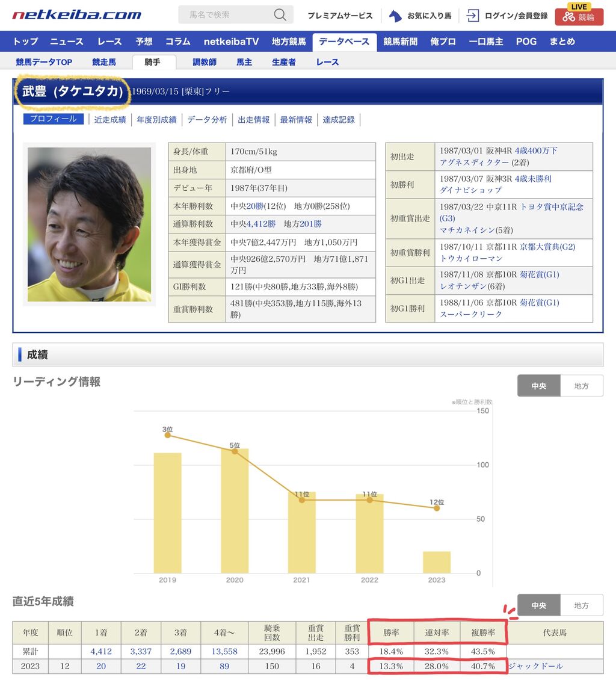This screenshot has height=680, width=616.
Task: Open the 予想 menu item
Action: tap(144, 42)
